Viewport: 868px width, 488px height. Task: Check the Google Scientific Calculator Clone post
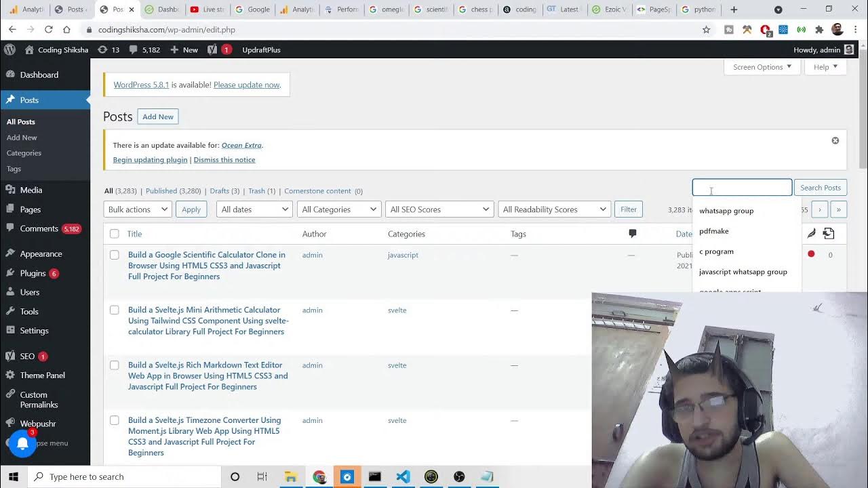coord(114,255)
